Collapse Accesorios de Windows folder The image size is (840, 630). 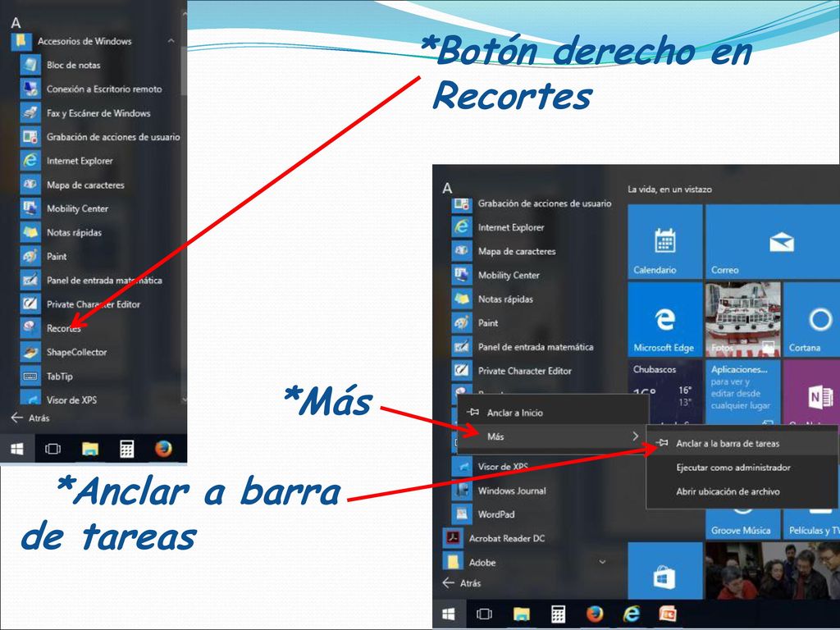click(171, 41)
